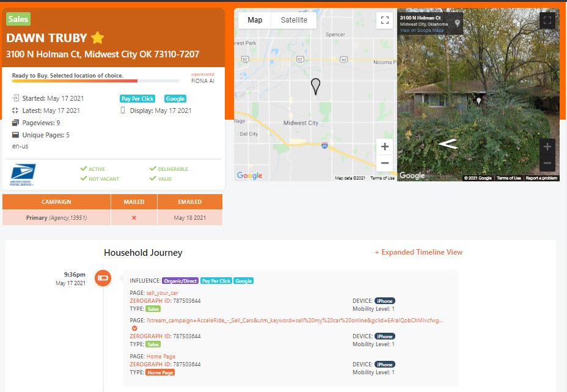Click the Google logo on the map
Image resolution: width=567 pixels, height=392 pixels.
249,176
